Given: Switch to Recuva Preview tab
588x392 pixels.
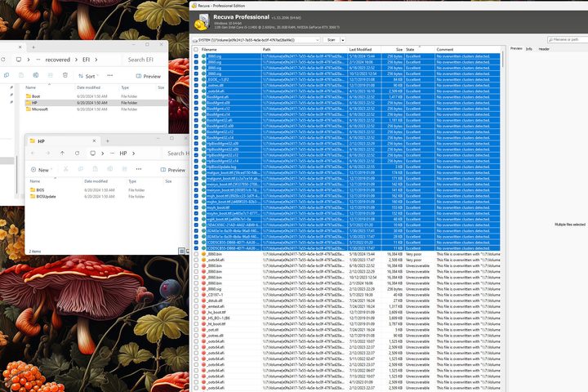Looking at the screenshot, I should pyautogui.click(x=516, y=49).
